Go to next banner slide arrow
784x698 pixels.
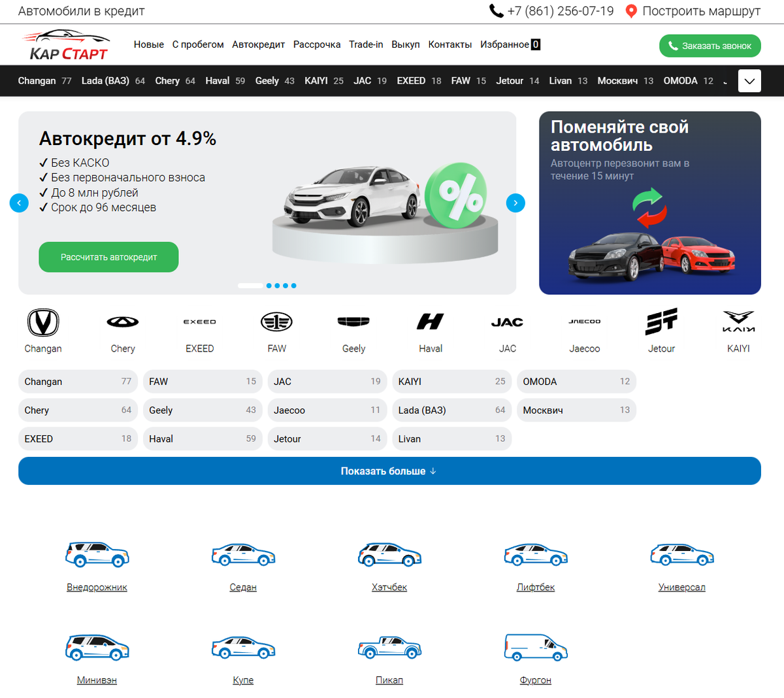pyautogui.click(x=515, y=203)
